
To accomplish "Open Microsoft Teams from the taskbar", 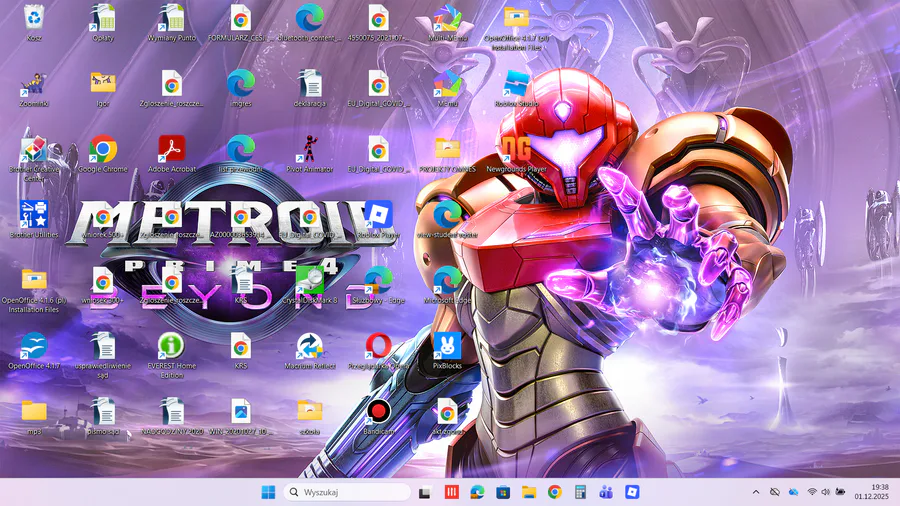I will (x=606, y=492).
